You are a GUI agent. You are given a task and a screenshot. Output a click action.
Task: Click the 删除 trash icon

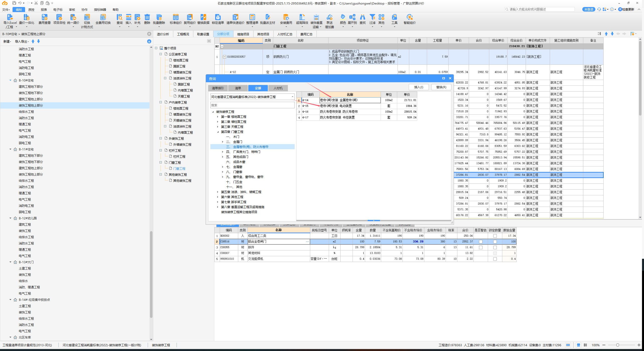147,19
